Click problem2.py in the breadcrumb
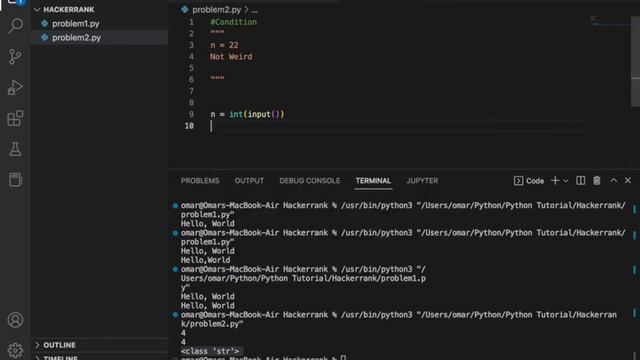The width and height of the screenshot is (640, 360). tap(216, 9)
